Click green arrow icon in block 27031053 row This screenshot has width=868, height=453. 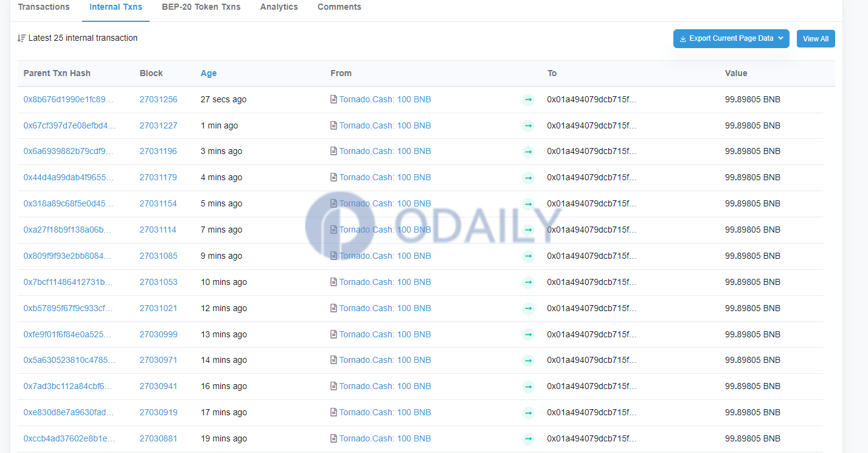tap(528, 283)
